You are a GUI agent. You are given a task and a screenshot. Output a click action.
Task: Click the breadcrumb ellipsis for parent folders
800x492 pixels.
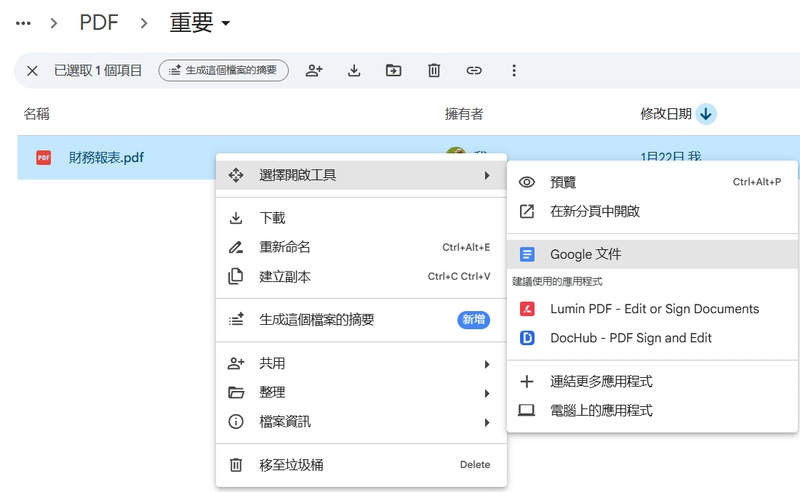pos(23,23)
